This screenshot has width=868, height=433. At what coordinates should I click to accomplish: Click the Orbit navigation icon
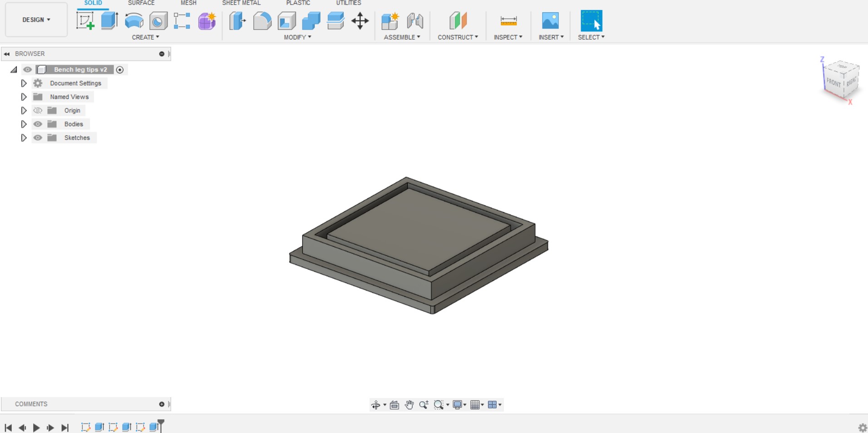(x=376, y=405)
